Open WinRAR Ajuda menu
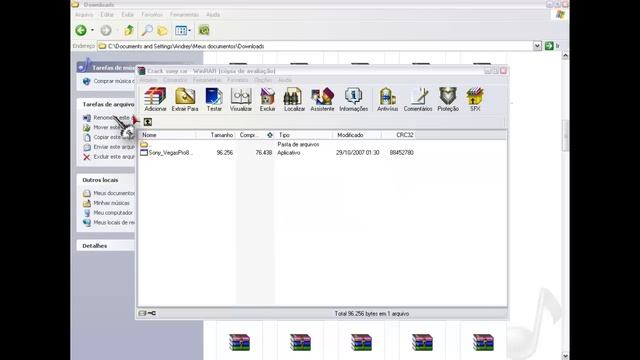The height and width of the screenshot is (360, 640). point(285,80)
